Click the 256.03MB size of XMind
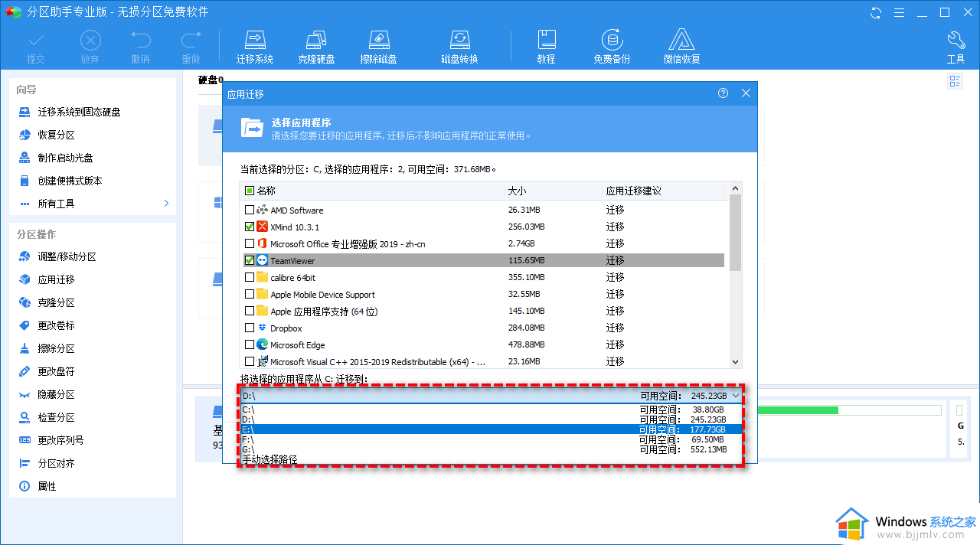 click(x=526, y=227)
